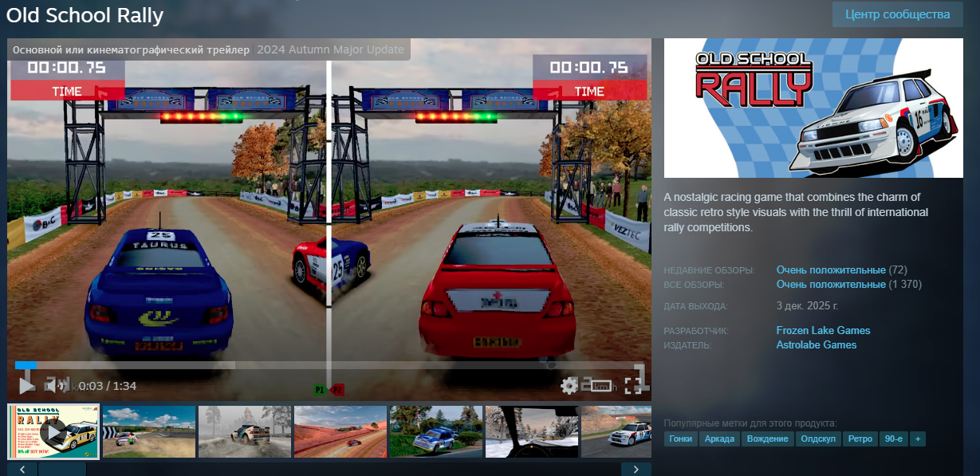Open all reviews 'Очень положительные' link
The width and height of the screenshot is (980, 476).
[x=831, y=284]
